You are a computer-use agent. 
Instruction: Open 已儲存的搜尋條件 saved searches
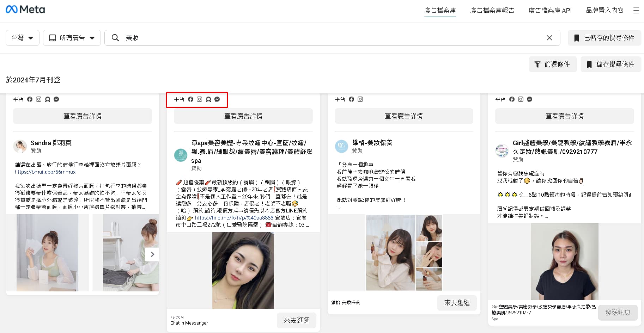click(604, 38)
